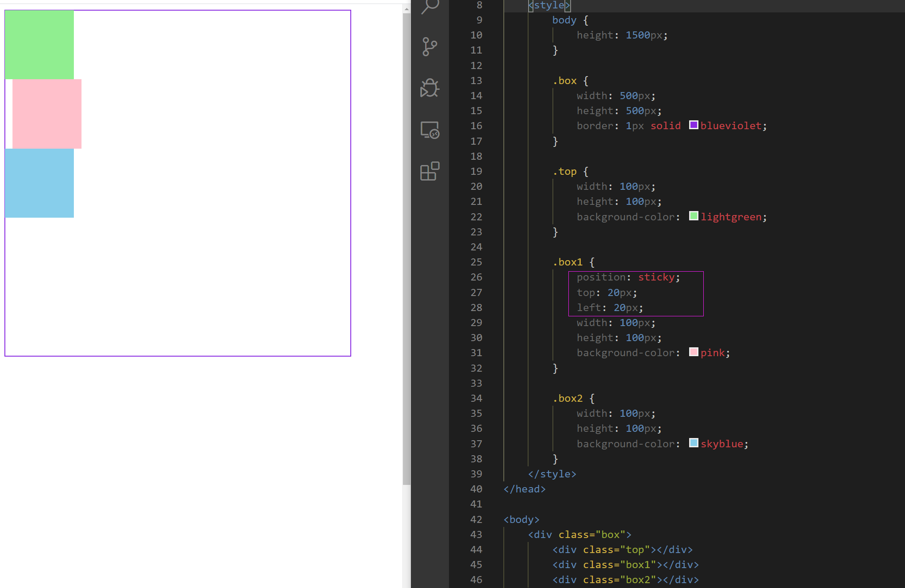Click the skyblue color swatch
Image resolution: width=905 pixels, height=588 pixels.
[694, 443]
